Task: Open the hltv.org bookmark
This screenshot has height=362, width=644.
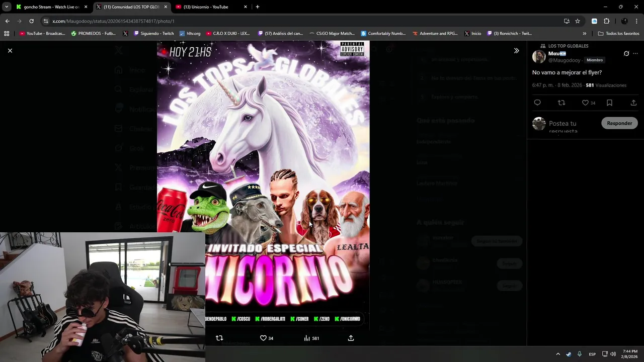Action: pyautogui.click(x=190, y=34)
